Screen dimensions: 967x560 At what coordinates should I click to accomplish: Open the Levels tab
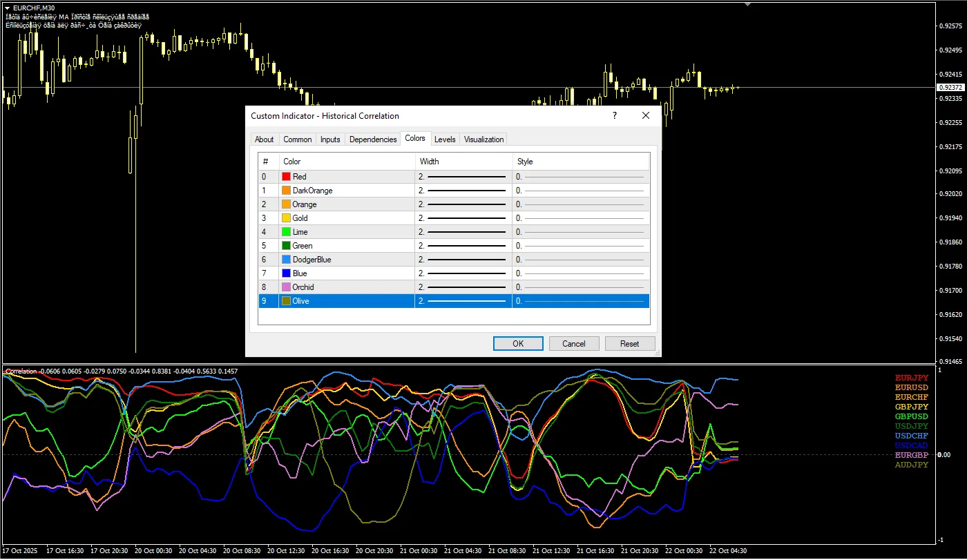445,139
